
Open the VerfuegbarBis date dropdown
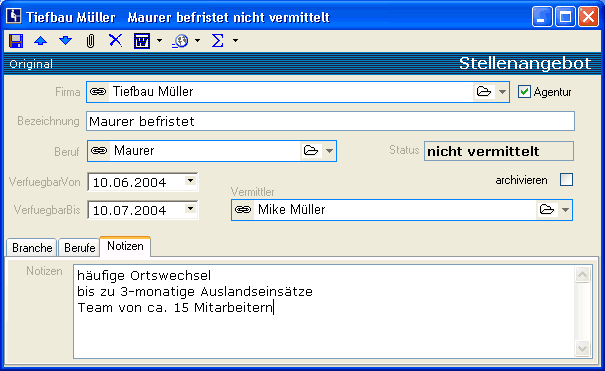[190, 209]
